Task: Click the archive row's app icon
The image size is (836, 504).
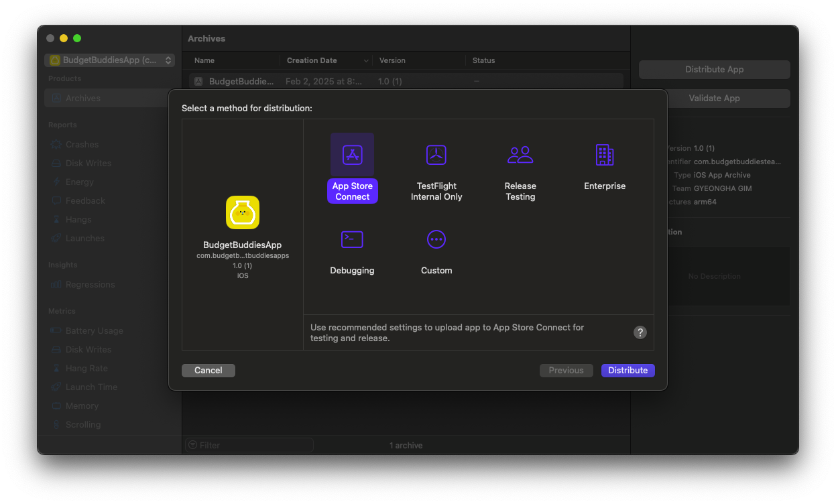Action: (x=198, y=81)
